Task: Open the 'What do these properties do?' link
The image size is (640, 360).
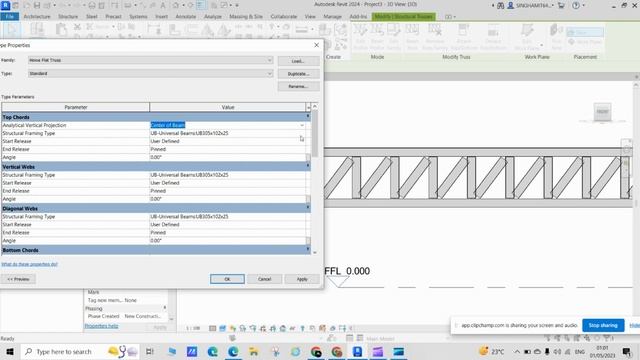Action: tap(29, 264)
